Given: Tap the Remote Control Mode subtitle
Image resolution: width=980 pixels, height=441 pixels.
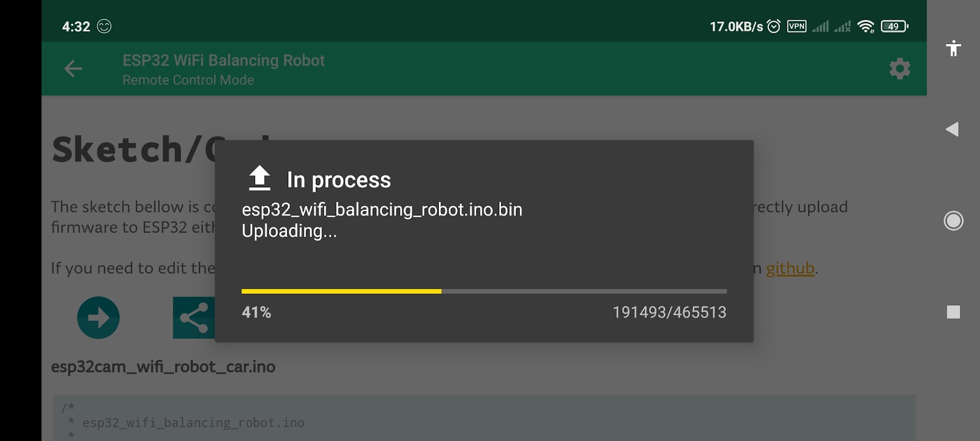Looking at the screenshot, I should 188,80.
